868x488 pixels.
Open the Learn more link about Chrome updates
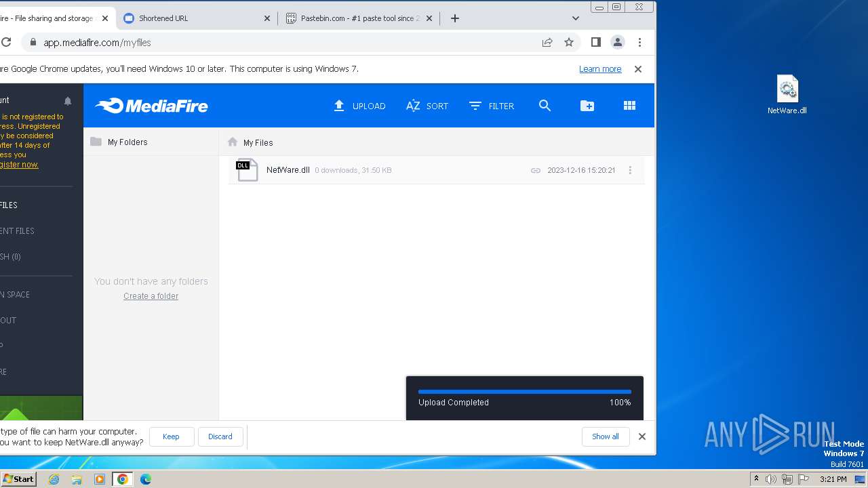[x=600, y=69]
